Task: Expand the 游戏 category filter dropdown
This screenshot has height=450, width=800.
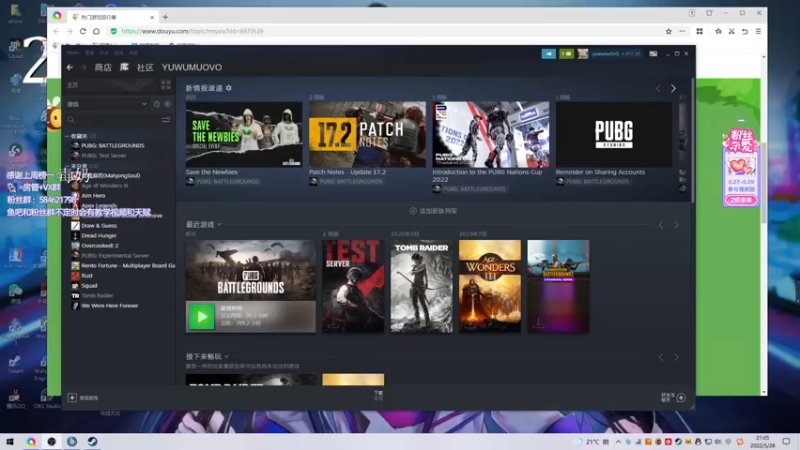Action: 107,104
